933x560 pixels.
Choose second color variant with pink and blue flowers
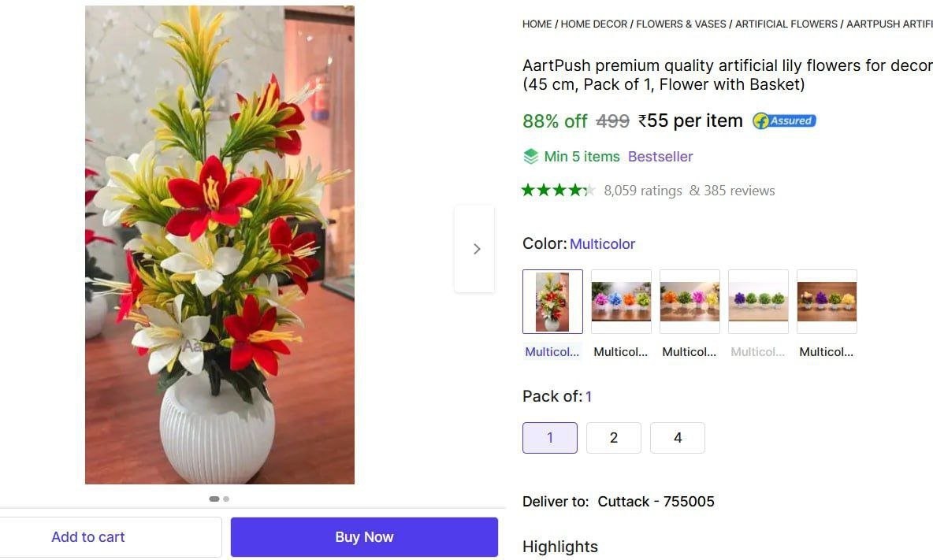point(621,302)
